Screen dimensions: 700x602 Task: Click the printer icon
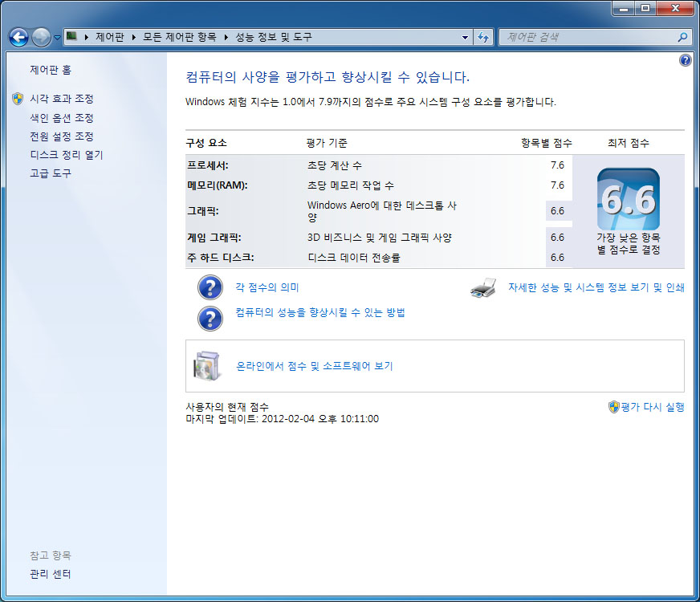click(483, 288)
